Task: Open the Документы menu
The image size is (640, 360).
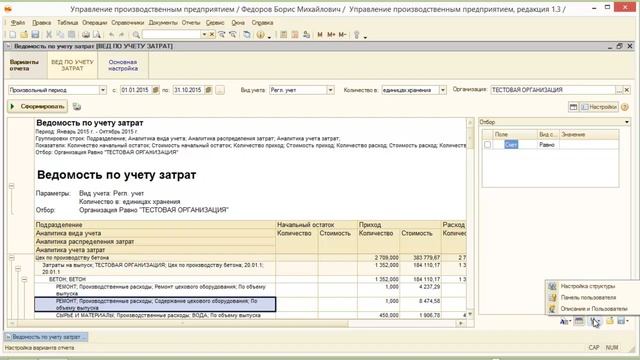Action: pyautogui.click(x=163, y=23)
